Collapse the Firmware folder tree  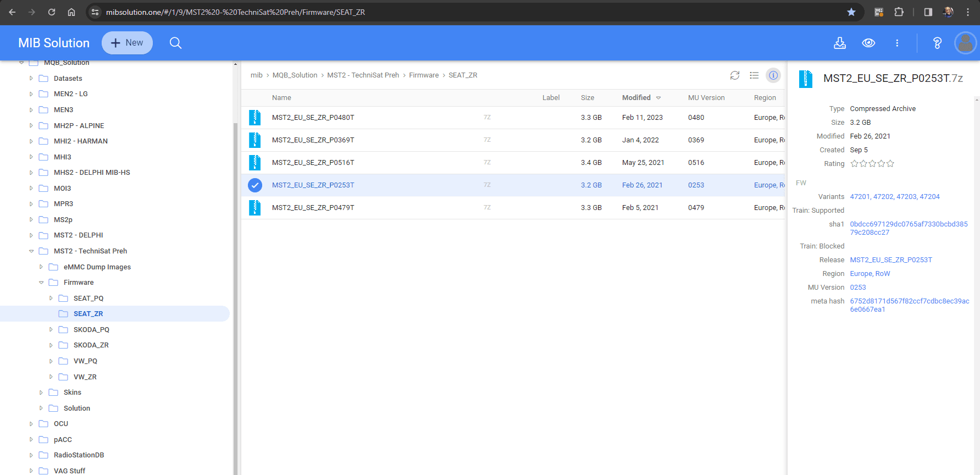tap(41, 283)
